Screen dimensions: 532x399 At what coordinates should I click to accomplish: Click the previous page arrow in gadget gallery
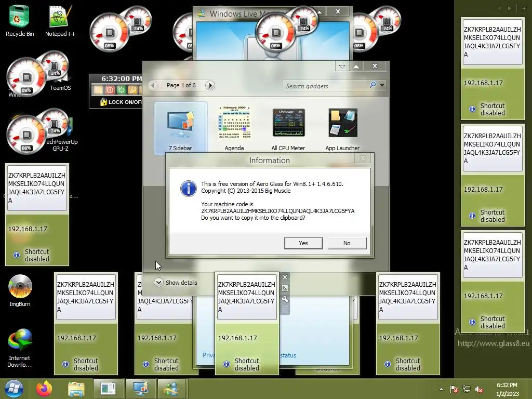(x=153, y=86)
